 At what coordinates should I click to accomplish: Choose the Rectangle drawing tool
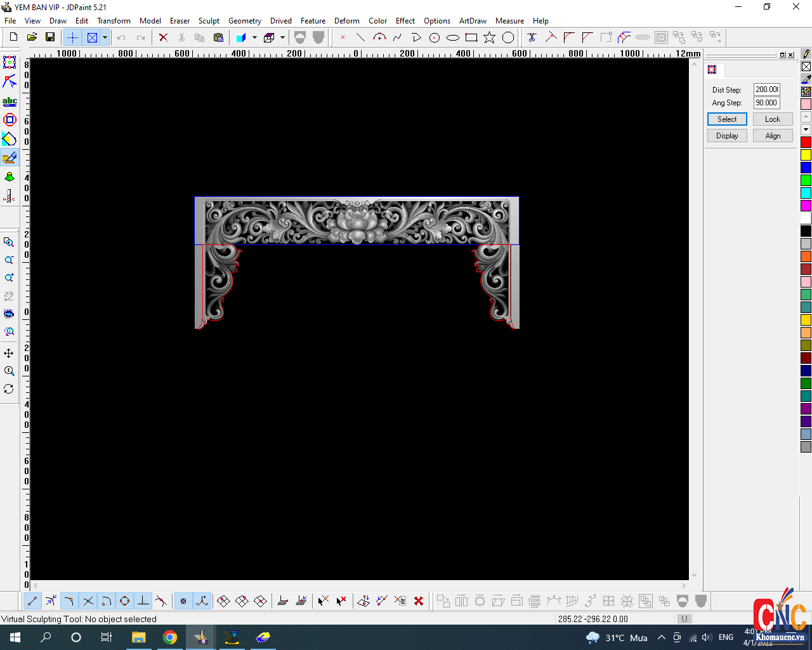471,37
